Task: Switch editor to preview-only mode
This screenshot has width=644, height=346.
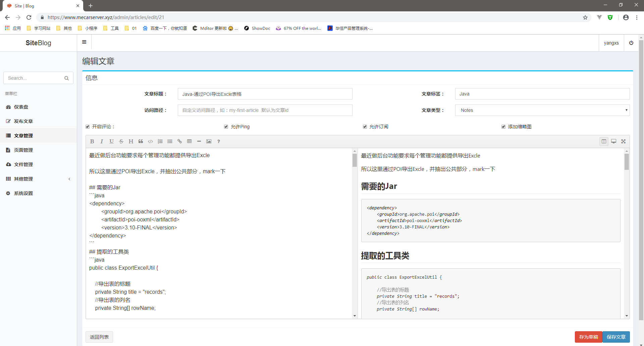Action: coord(613,141)
